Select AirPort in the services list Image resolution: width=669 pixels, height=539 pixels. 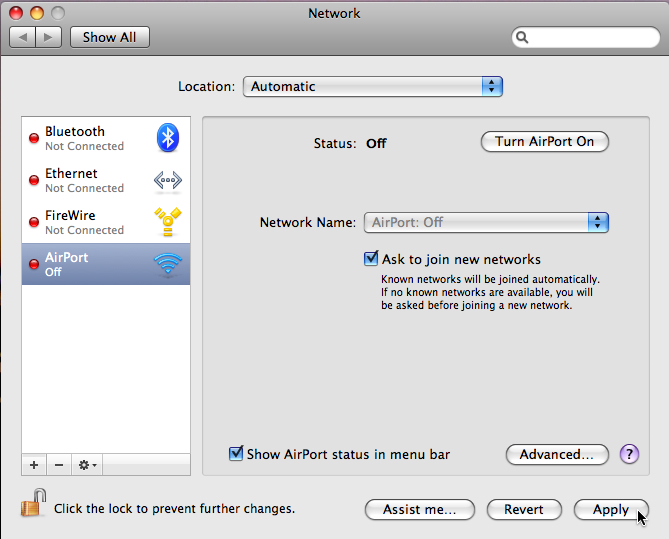pos(106,264)
